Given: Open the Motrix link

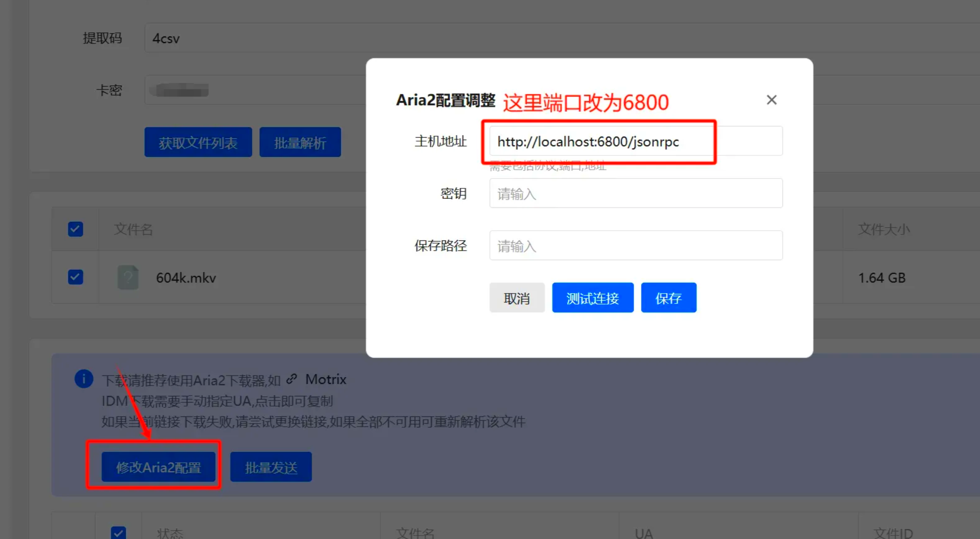Looking at the screenshot, I should (x=326, y=379).
